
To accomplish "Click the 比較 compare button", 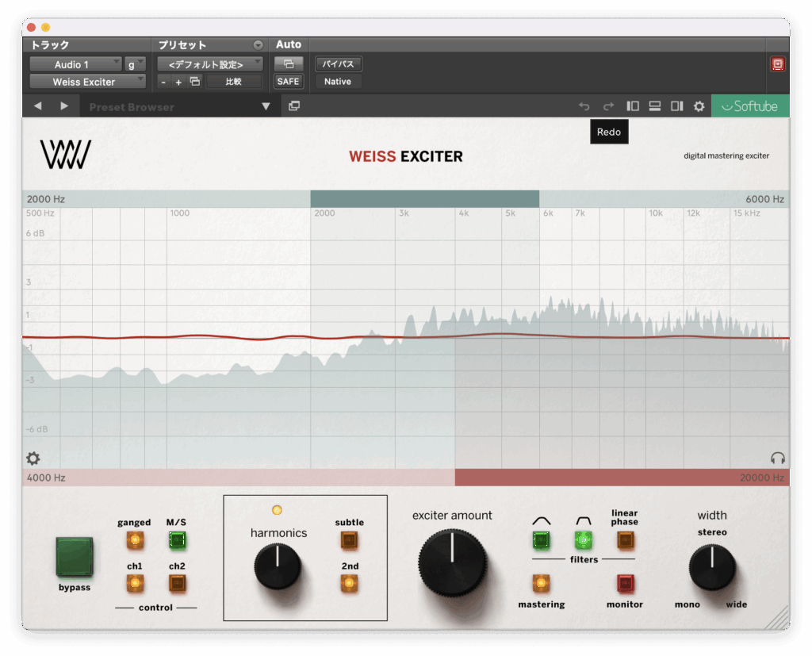I will click(x=234, y=82).
